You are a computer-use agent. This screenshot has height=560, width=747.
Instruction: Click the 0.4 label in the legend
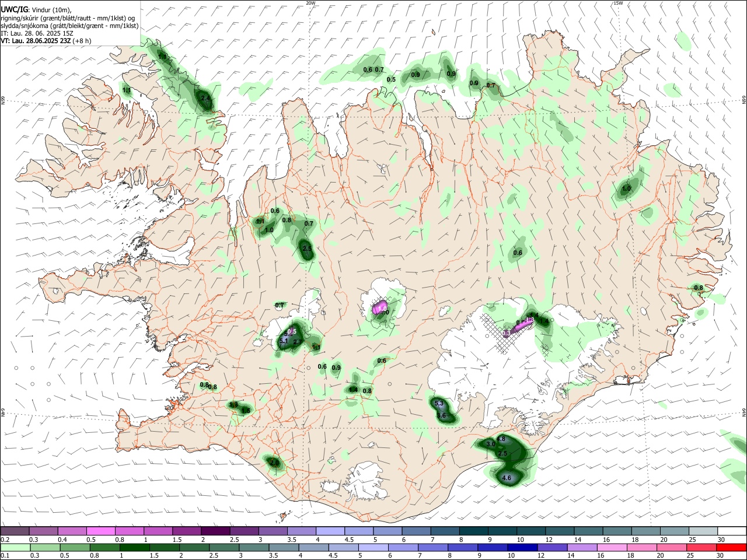tap(62, 540)
